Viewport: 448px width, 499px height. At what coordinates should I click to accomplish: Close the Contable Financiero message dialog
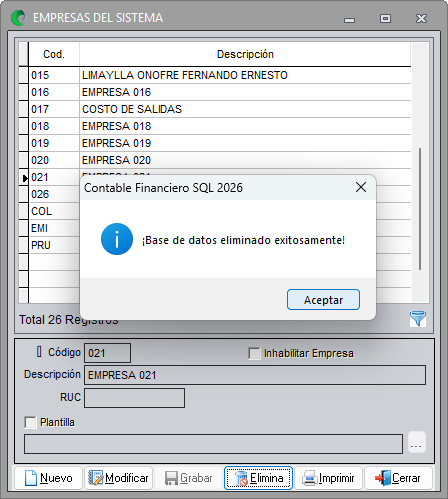(x=361, y=187)
